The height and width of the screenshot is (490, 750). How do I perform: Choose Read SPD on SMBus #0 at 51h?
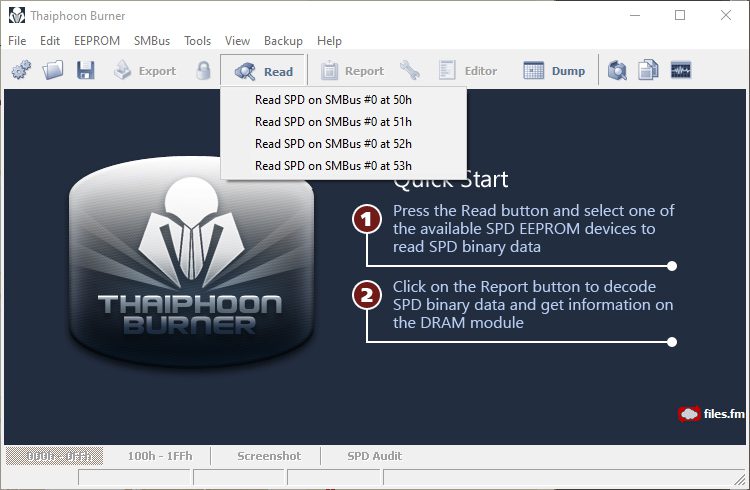pyautogui.click(x=333, y=122)
